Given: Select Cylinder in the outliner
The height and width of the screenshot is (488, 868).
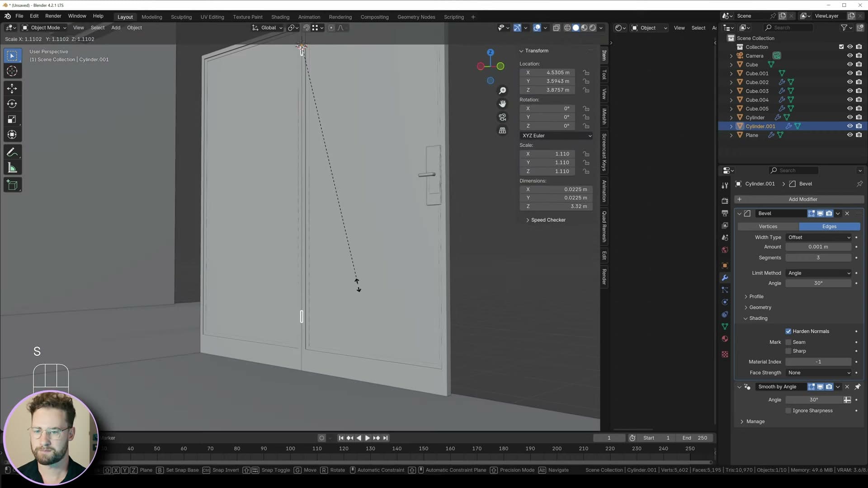Looking at the screenshot, I should coord(755,117).
